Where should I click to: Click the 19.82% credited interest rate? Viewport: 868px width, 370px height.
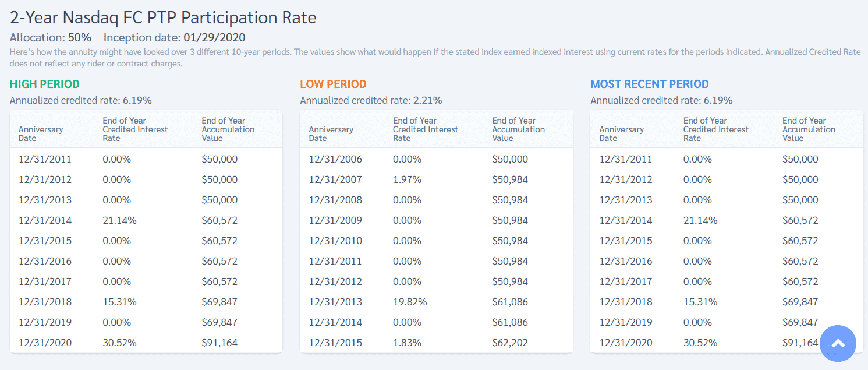coord(410,302)
